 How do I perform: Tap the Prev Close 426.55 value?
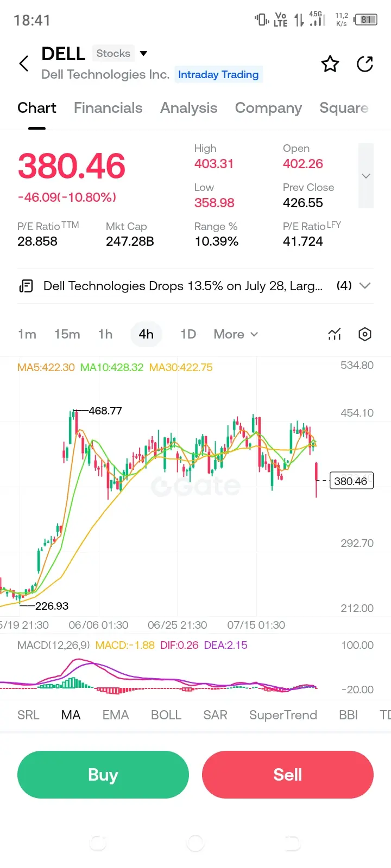click(303, 203)
